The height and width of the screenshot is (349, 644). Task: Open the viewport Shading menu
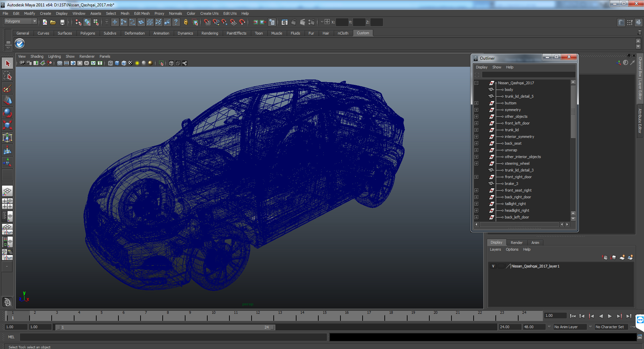37,56
